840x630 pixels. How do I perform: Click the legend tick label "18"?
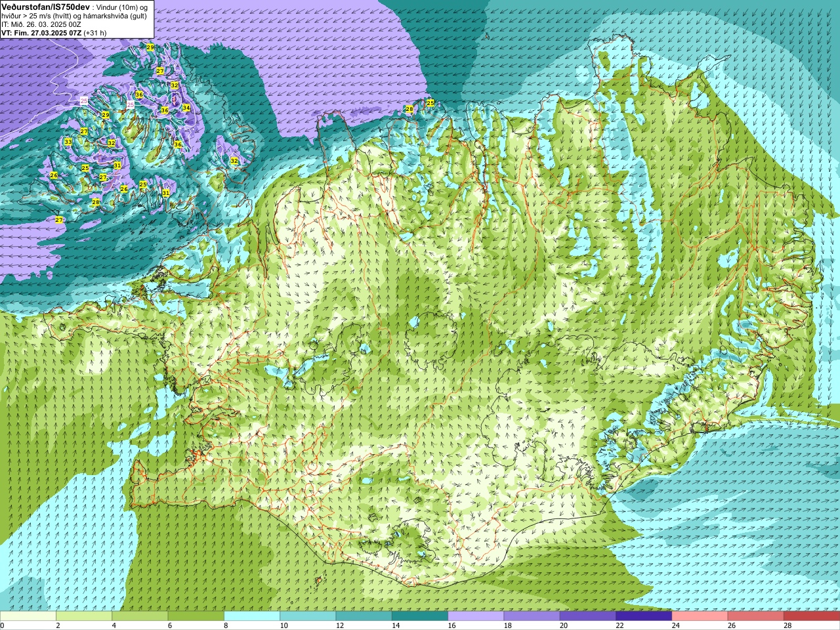click(x=507, y=625)
